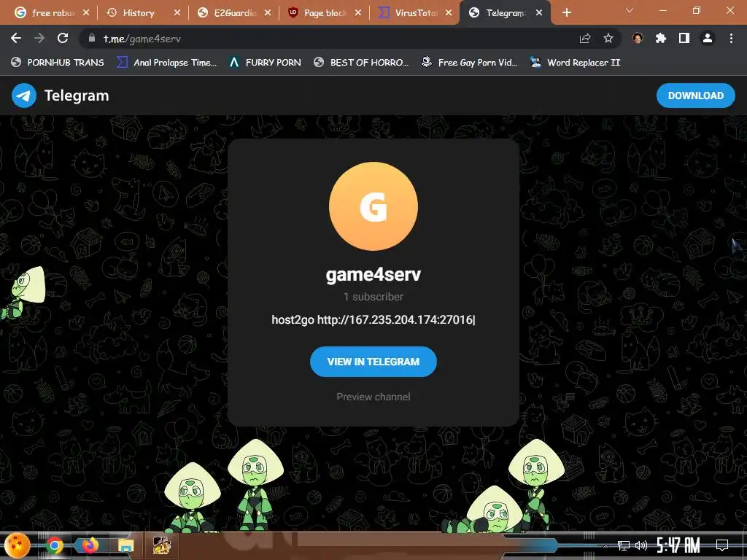Expand the tab search chevron
The width and height of the screenshot is (747, 560).
[x=630, y=10]
